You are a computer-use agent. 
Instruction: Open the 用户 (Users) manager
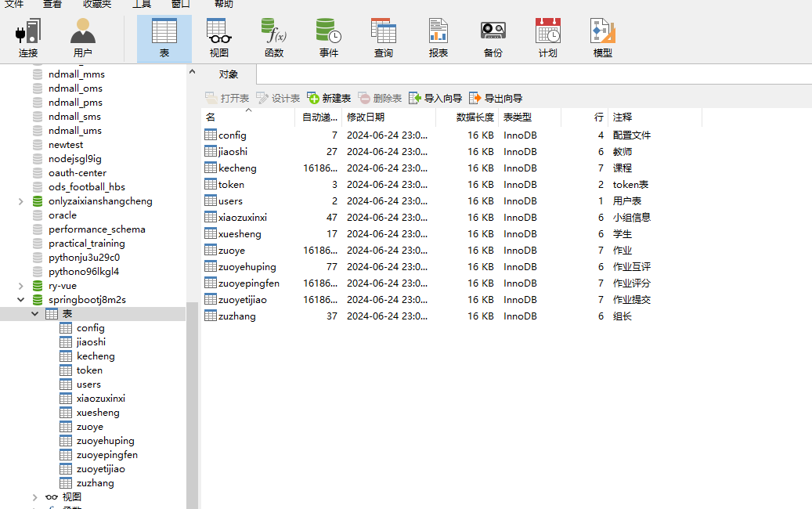point(83,37)
